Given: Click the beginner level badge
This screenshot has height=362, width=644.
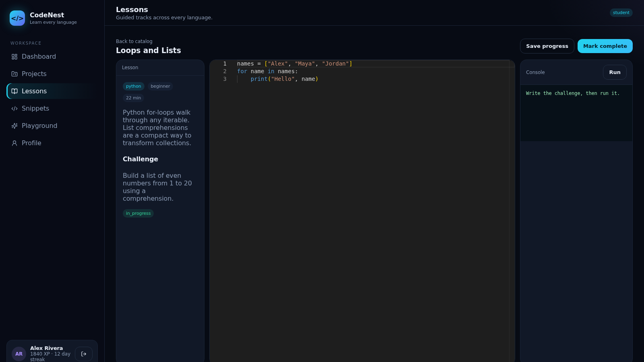Looking at the screenshot, I should [160, 86].
